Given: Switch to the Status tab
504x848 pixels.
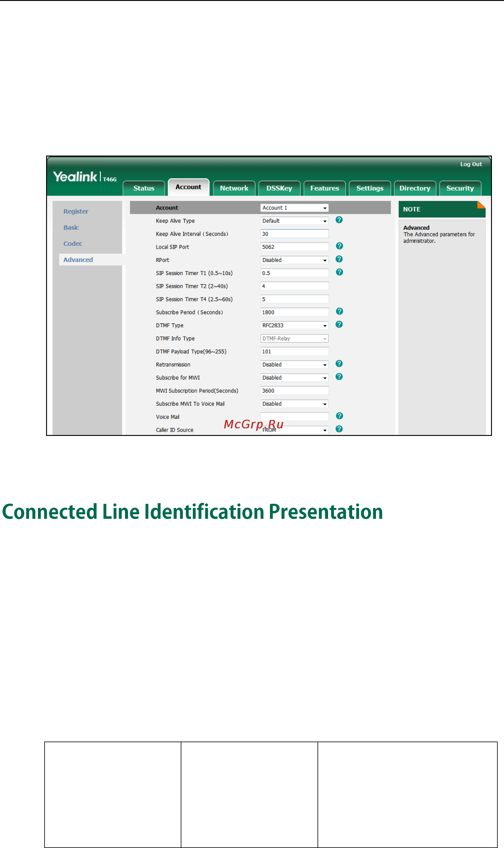Looking at the screenshot, I should pos(144,188).
